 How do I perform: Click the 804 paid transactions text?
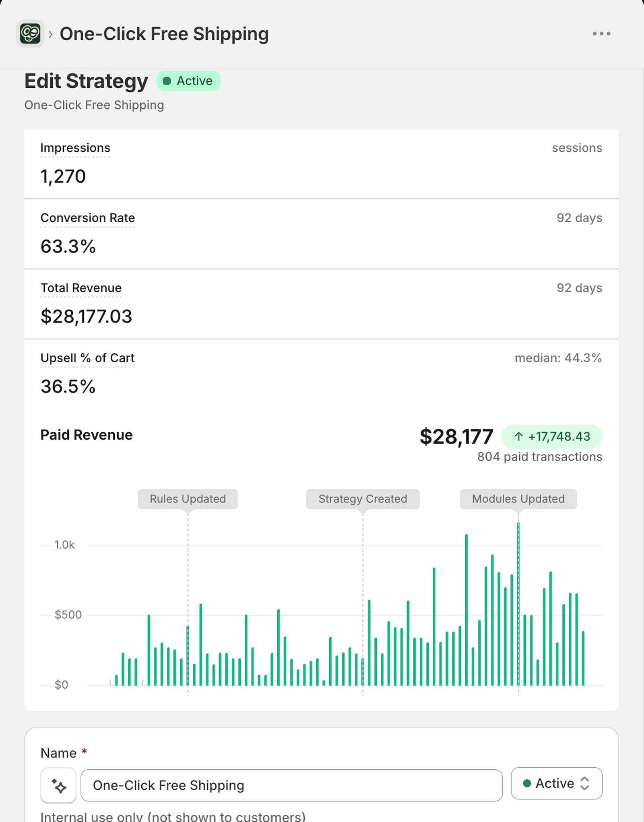coord(540,457)
